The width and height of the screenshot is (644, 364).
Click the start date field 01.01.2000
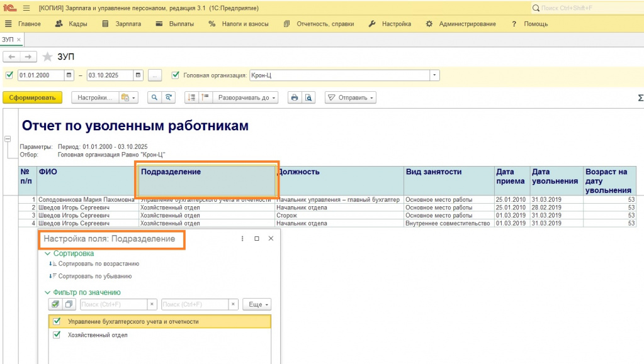41,75
